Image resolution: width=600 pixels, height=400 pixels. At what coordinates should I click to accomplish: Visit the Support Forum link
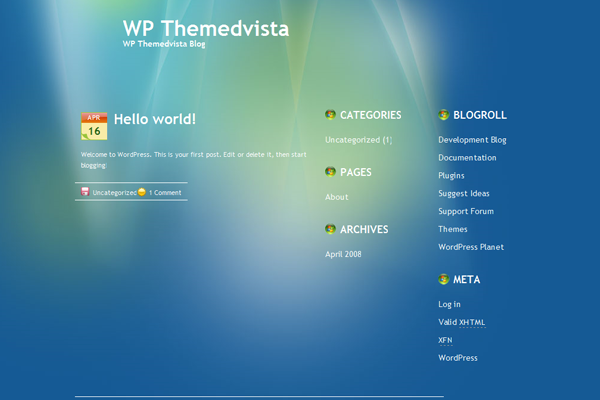pyautogui.click(x=466, y=211)
